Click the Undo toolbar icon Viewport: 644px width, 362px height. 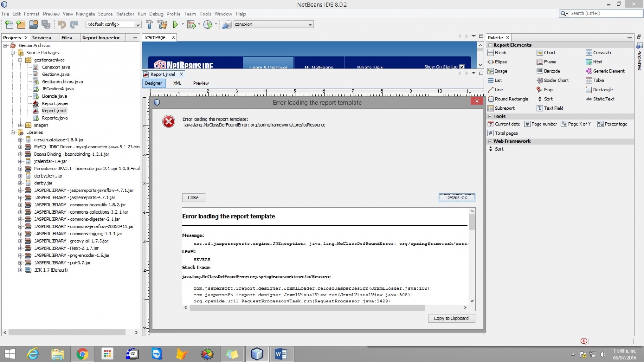[62, 24]
